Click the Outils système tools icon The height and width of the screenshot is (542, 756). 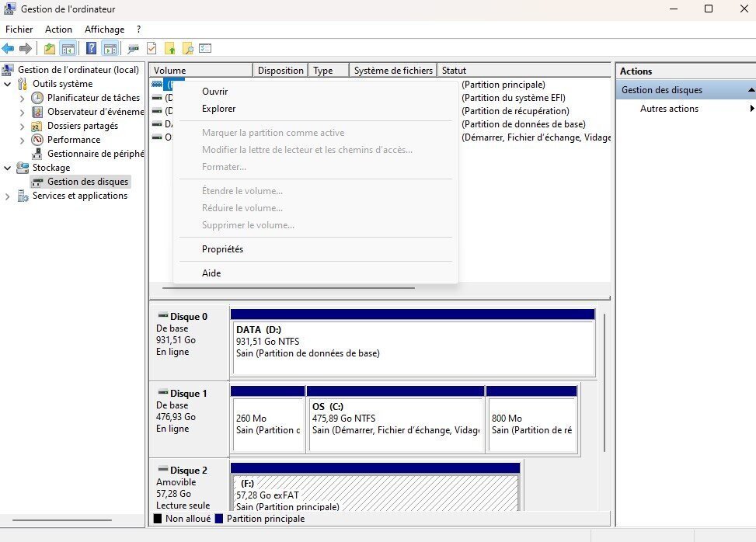tap(23, 84)
